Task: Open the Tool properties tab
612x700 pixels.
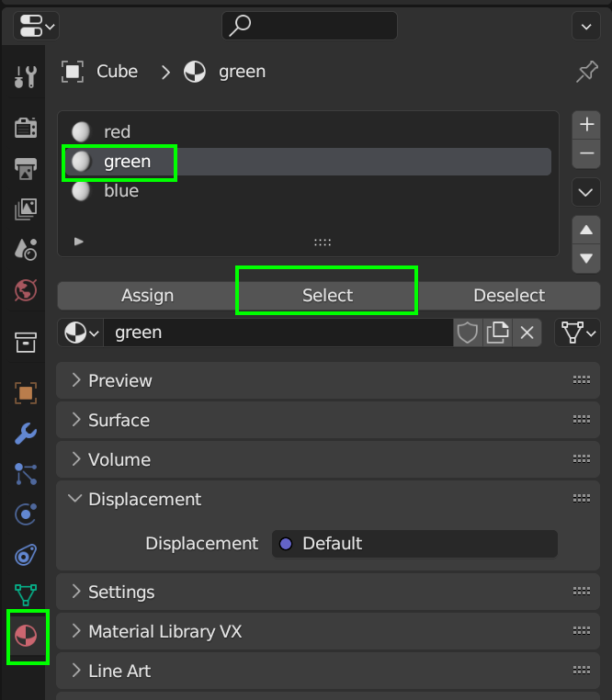Action: click(25, 77)
